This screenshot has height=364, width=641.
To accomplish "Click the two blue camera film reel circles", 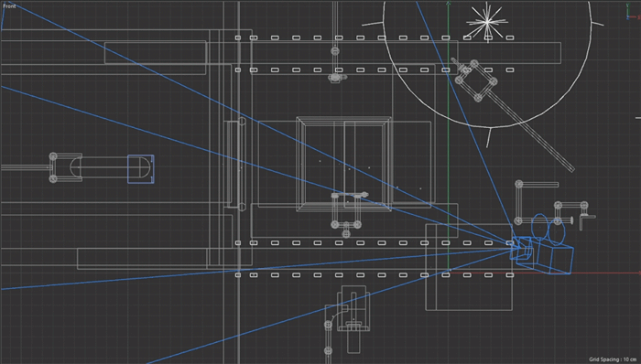I will (x=548, y=228).
